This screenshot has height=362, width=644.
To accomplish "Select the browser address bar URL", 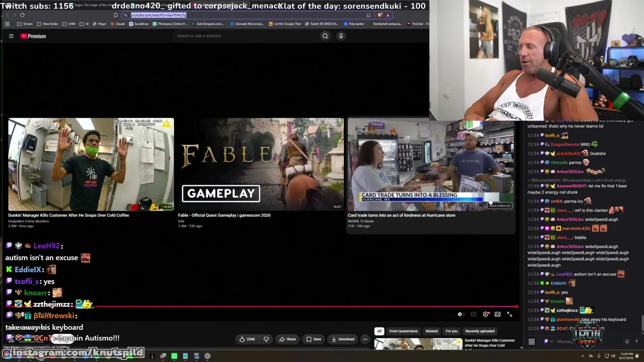I will pyautogui.click(x=158, y=15).
